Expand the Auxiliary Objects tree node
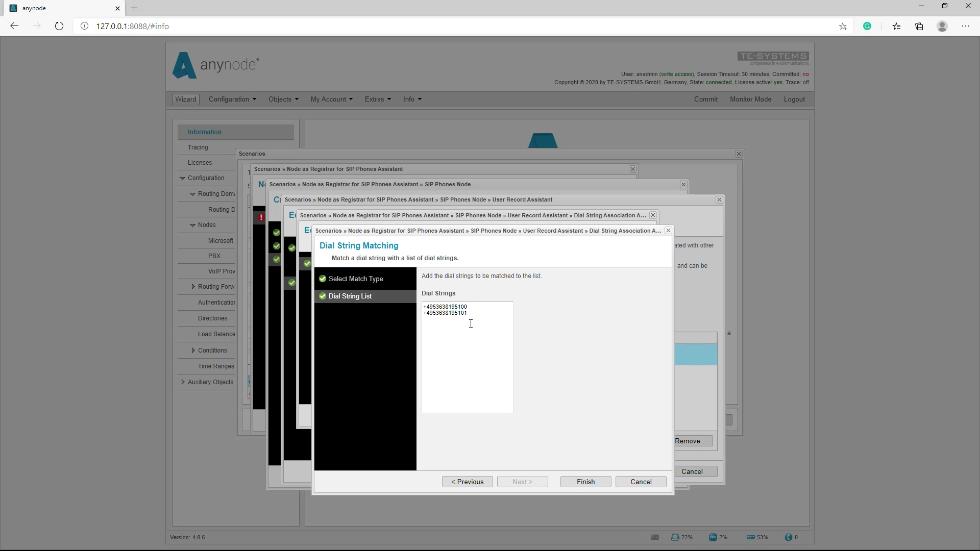Viewport: 980px width, 551px height. [183, 382]
